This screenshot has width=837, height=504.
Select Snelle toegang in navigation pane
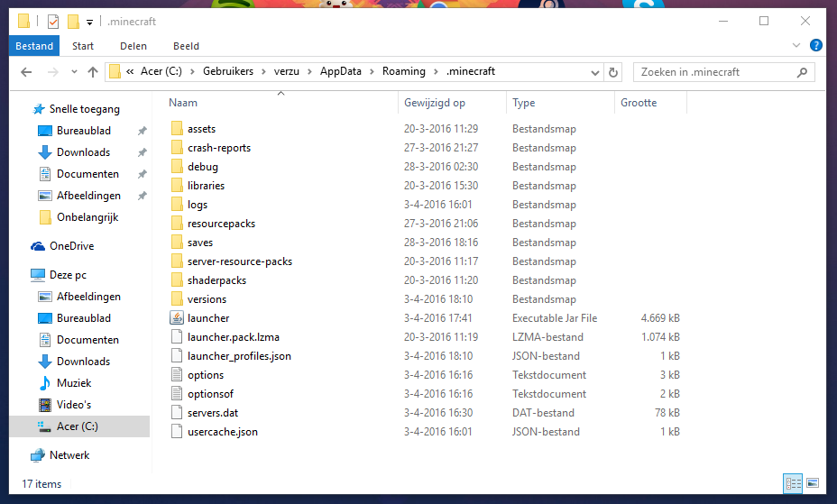coord(85,109)
